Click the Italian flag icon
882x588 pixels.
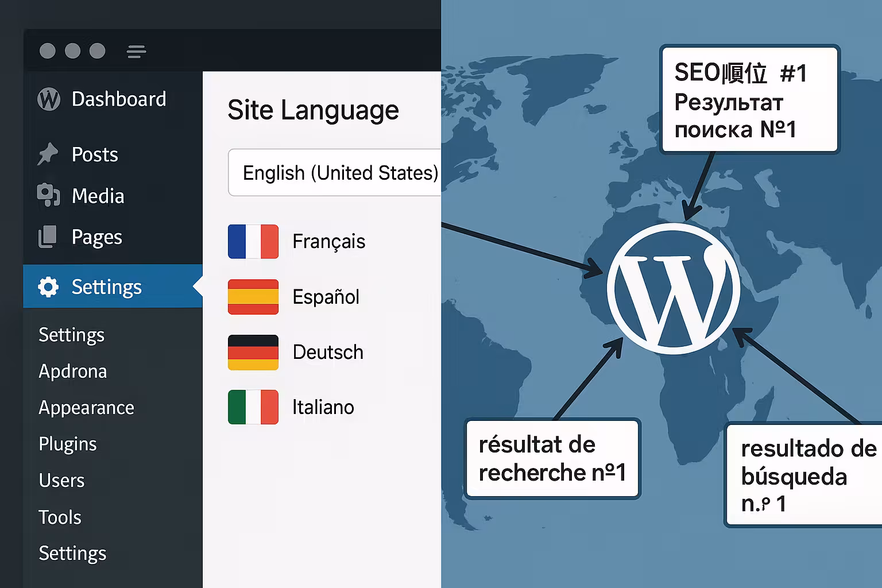(x=253, y=407)
